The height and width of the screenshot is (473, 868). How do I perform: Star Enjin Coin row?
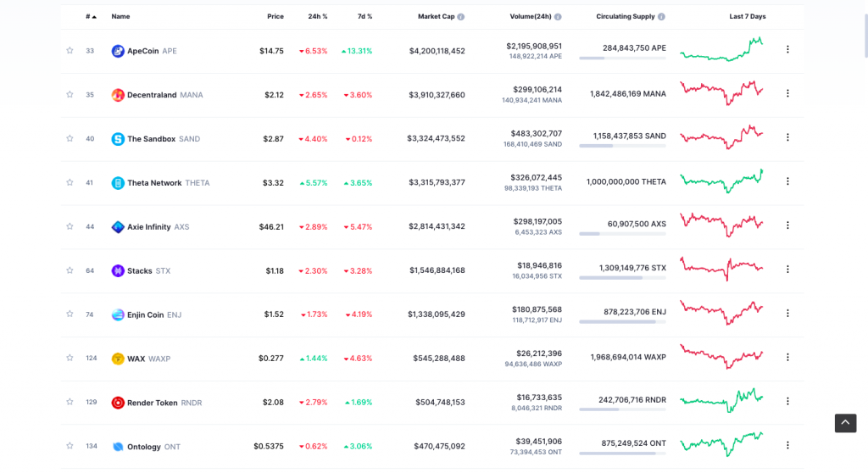tap(70, 314)
